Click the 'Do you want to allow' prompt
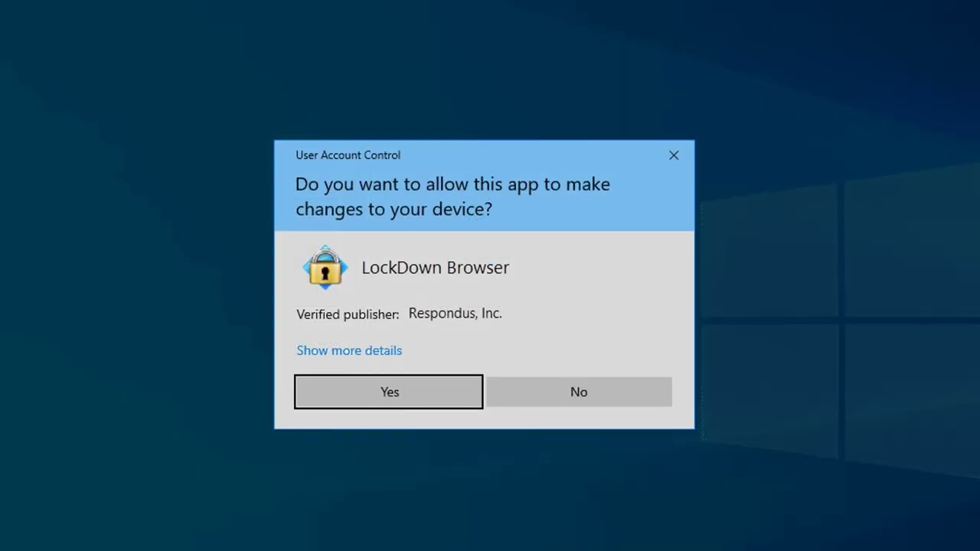The image size is (980, 551). [452, 197]
